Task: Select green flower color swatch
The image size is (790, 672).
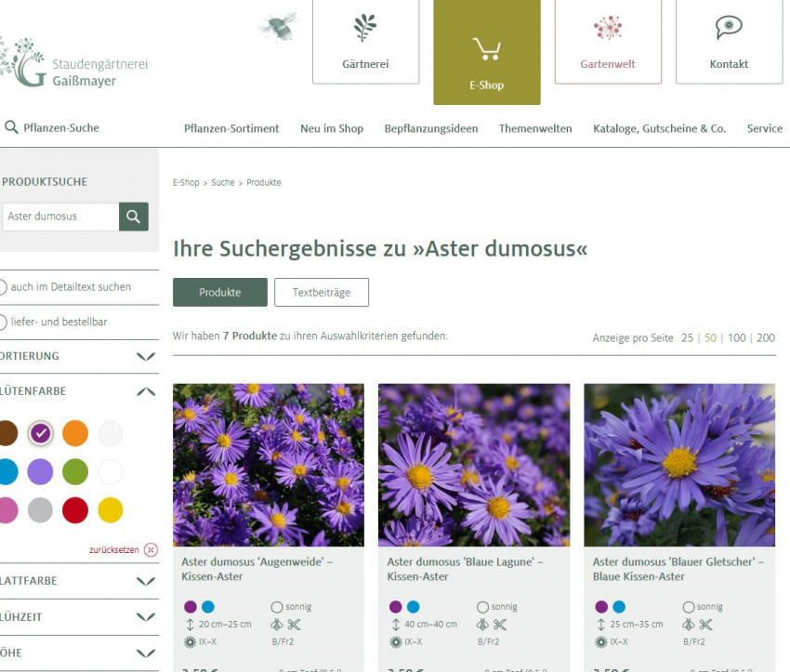Action: click(75, 472)
